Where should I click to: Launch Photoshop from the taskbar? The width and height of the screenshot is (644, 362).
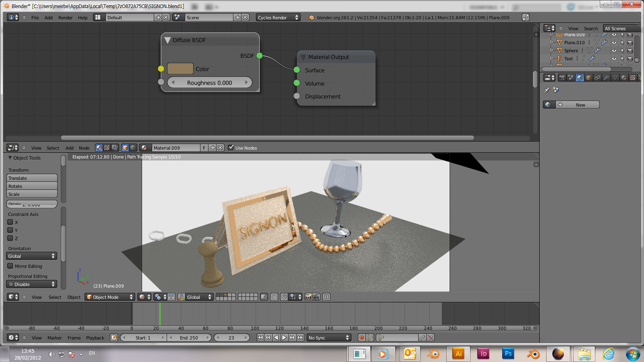point(508,354)
